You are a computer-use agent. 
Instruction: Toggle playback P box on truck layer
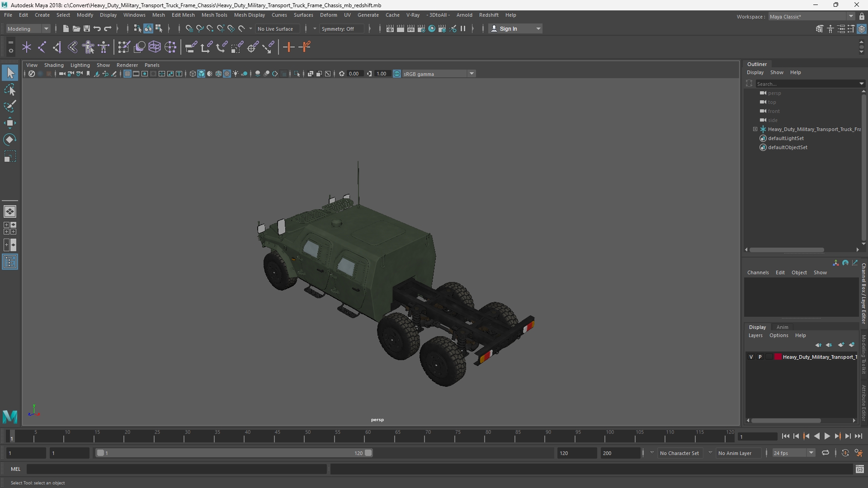(x=760, y=357)
